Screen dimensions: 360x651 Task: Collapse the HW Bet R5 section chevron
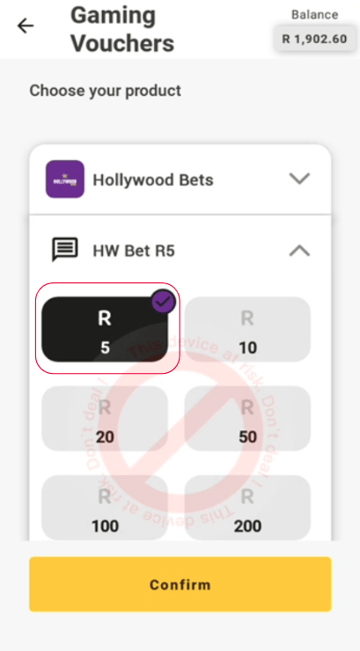click(299, 250)
